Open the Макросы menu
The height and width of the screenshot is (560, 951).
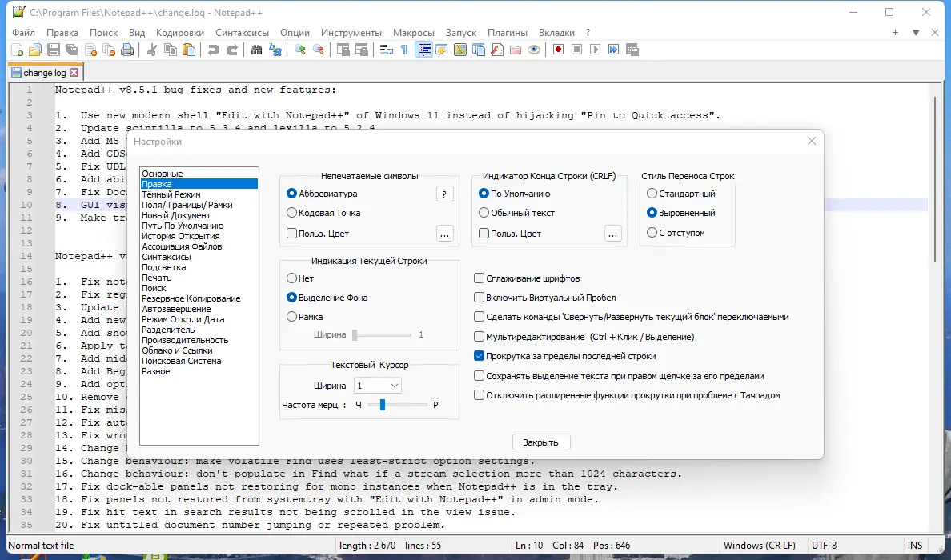pos(414,33)
